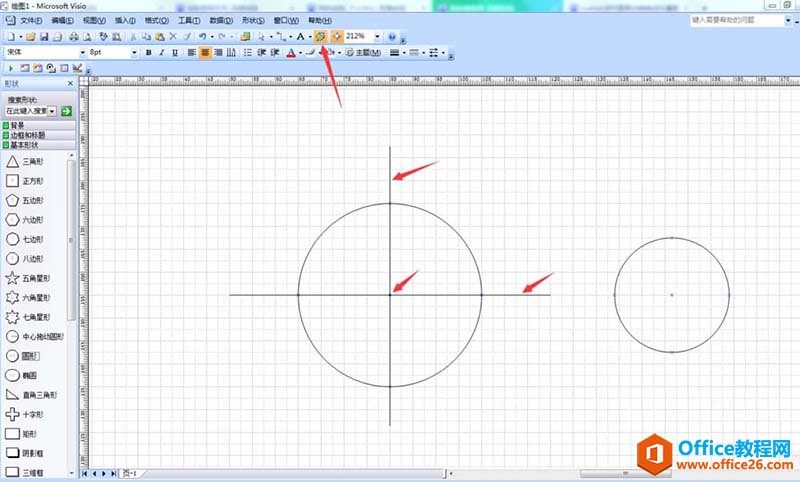Open the 8pt font size dropdown

(x=134, y=53)
